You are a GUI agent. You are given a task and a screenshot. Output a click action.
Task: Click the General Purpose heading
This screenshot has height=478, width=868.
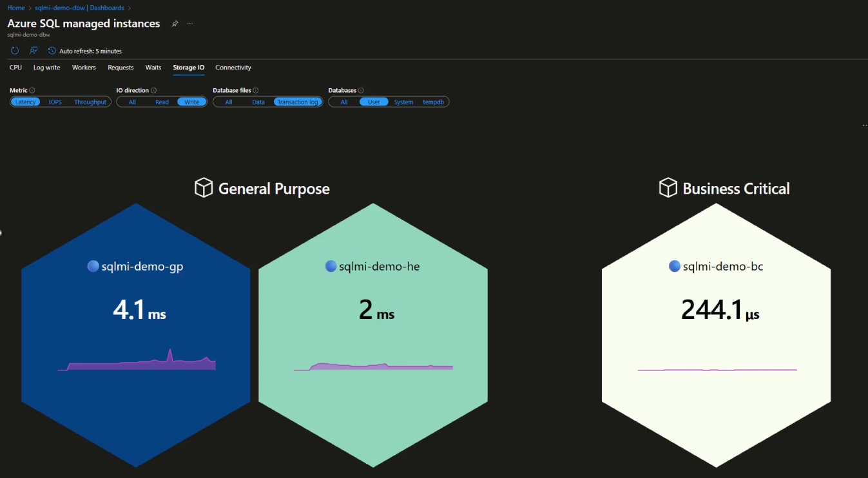pos(274,189)
